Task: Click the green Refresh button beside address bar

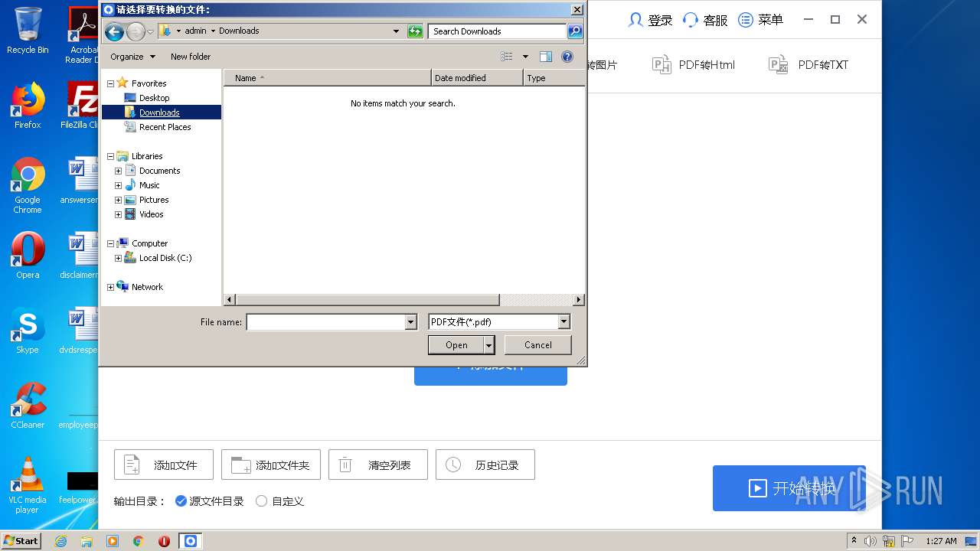Action: tap(415, 31)
